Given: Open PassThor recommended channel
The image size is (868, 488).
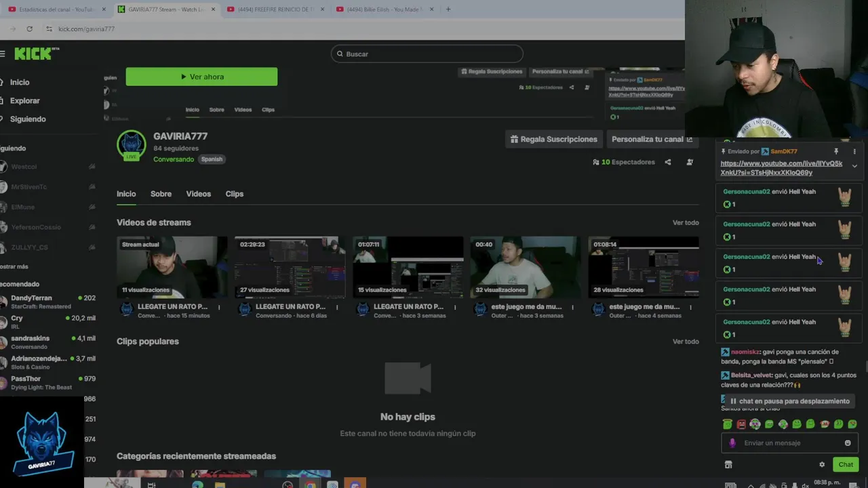Looking at the screenshot, I should pos(47,383).
